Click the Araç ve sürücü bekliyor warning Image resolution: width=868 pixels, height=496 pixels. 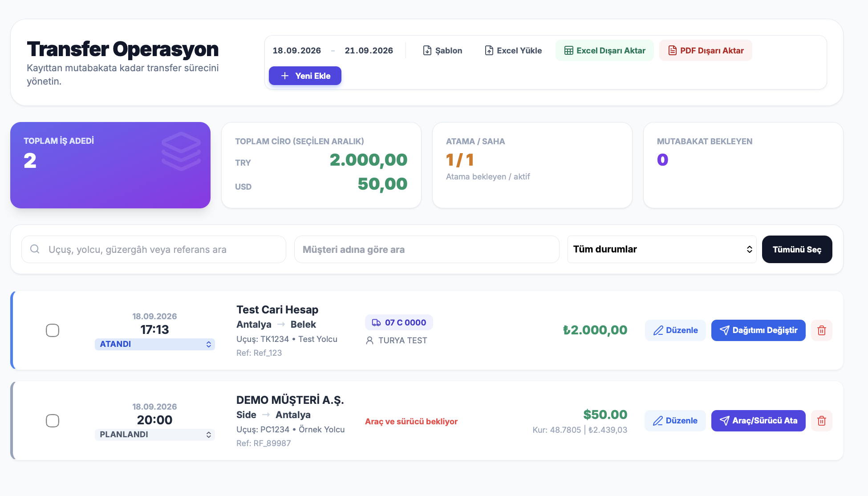tap(411, 421)
